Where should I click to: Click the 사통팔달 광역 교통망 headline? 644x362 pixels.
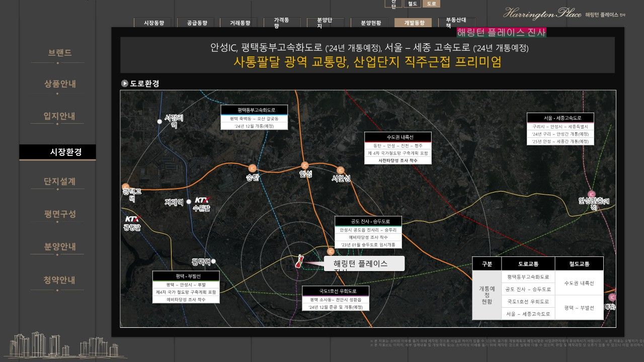[367, 63]
